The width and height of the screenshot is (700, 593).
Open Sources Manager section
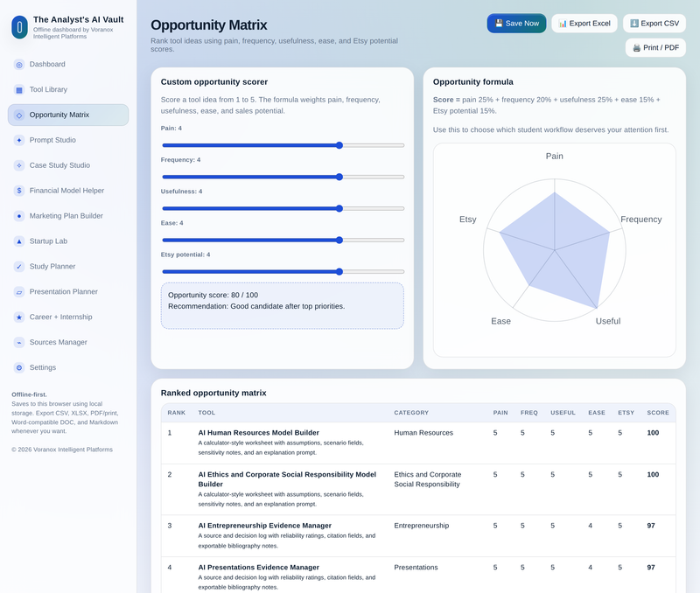[68, 342]
